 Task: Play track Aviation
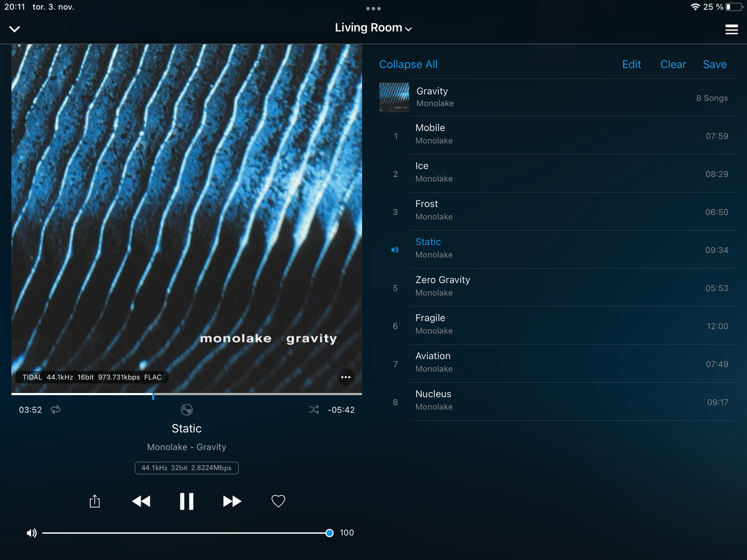click(x=557, y=363)
